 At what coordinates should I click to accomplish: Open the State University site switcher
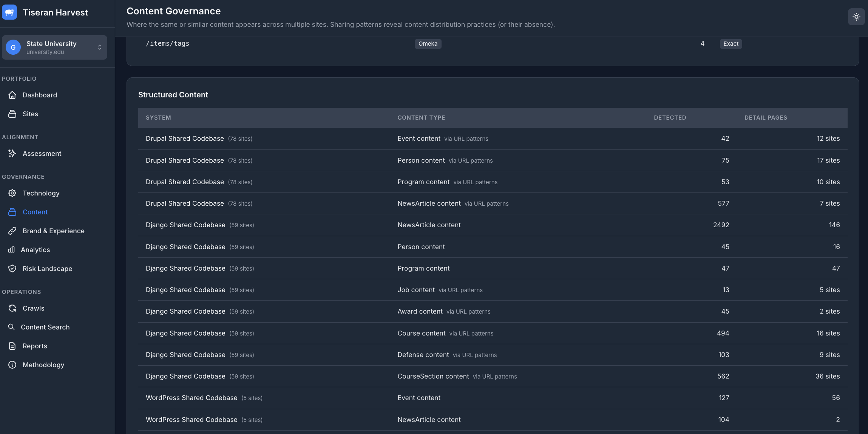[54, 47]
